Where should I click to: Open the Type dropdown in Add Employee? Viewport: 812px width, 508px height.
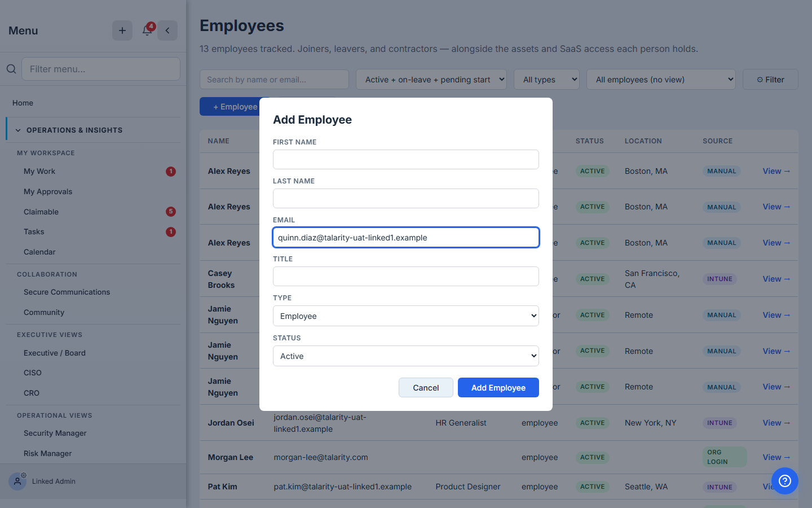(406, 316)
